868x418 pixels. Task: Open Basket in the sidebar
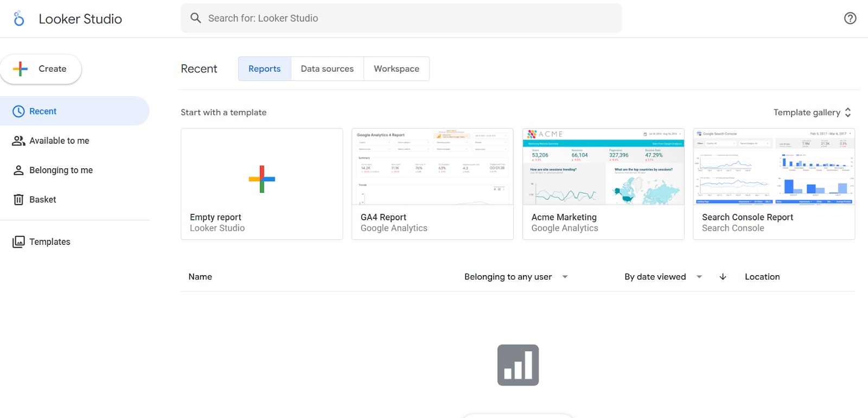point(74,200)
